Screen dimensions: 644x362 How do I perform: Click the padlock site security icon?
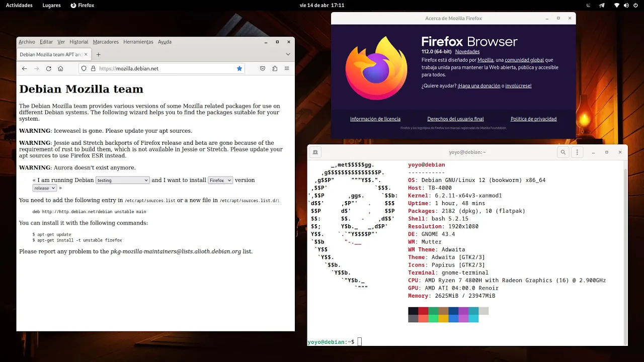point(93,68)
